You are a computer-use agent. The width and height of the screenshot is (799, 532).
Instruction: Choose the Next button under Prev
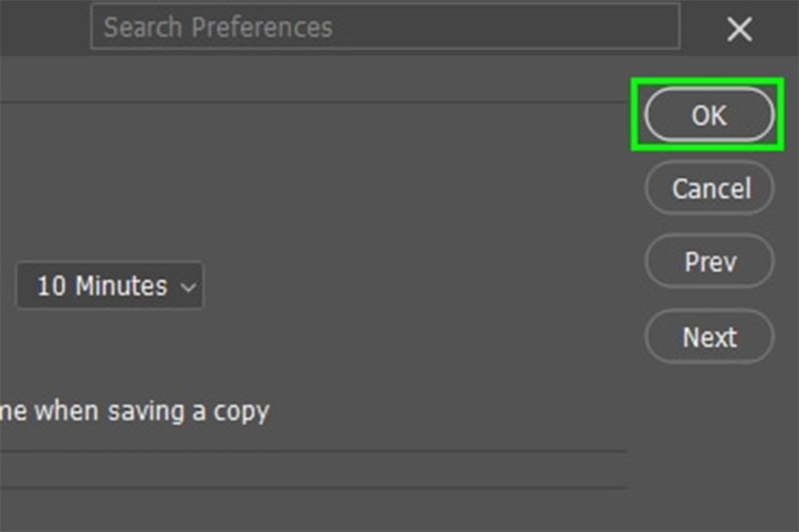point(709,337)
